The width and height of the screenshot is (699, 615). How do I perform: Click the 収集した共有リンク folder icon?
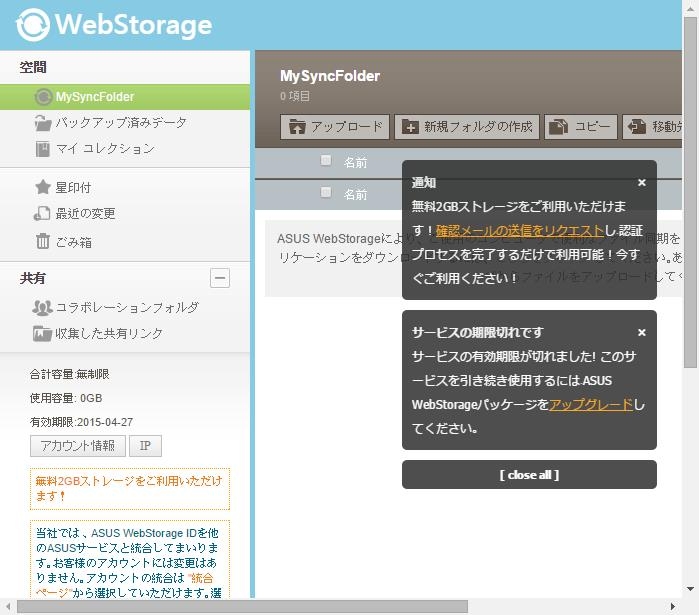[x=42, y=333]
